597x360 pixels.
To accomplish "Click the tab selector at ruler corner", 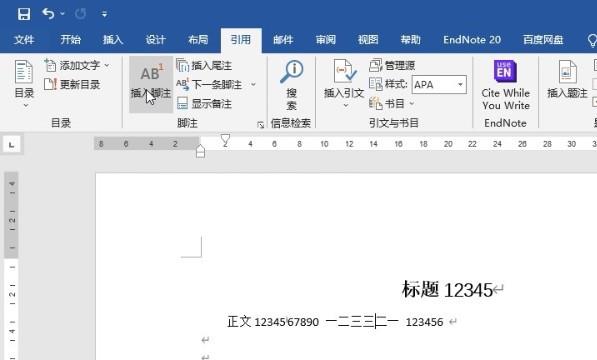I will [x=12, y=145].
